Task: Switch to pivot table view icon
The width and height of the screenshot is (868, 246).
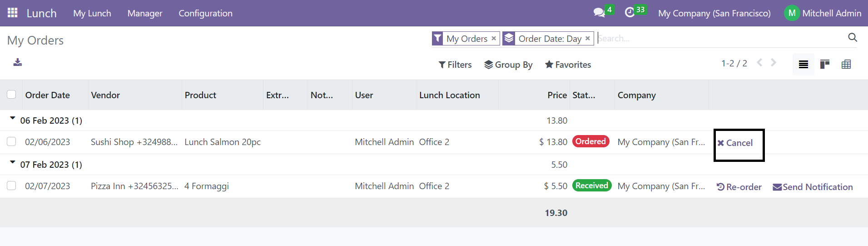Action: point(846,64)
